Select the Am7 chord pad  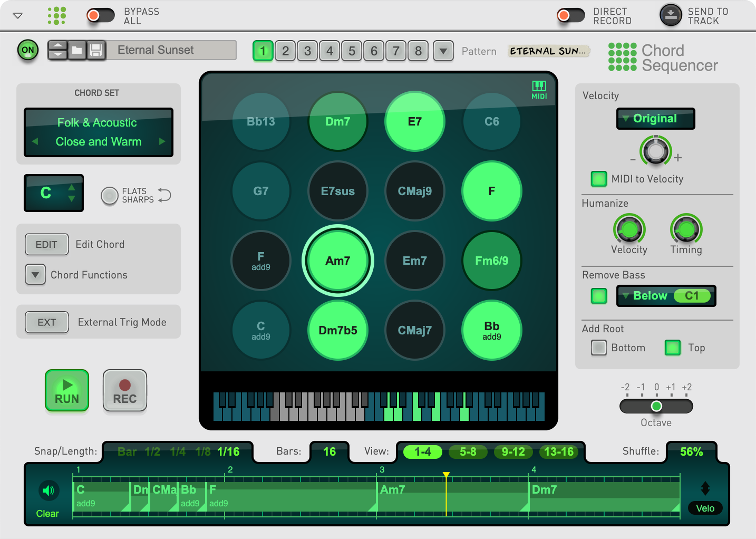[x=337, y=261]
